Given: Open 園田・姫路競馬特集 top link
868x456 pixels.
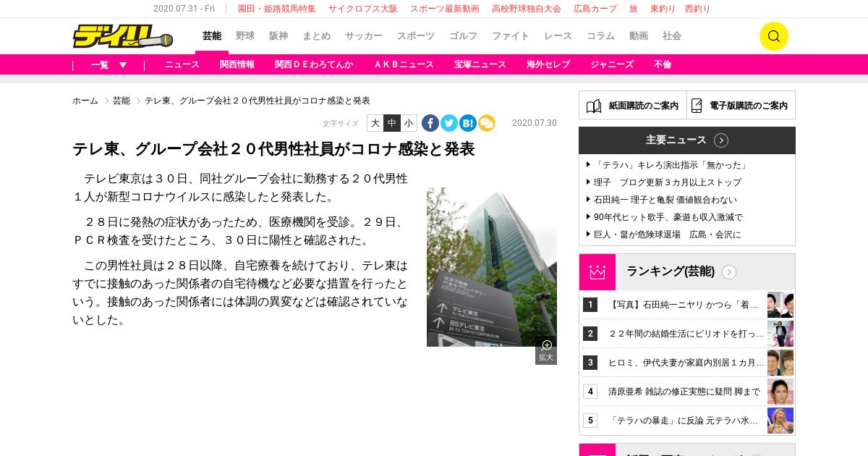Looking at the screenshot, I should (x=277, y=9).
